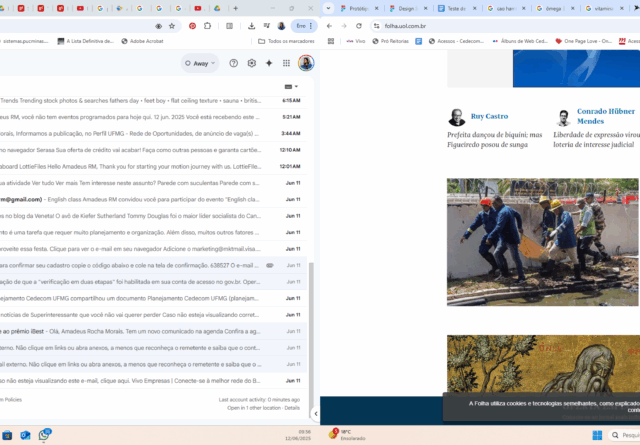Screen dimensions: 640x445
Task: Open the Away status dropdown
Action: [x=200, y=63]
